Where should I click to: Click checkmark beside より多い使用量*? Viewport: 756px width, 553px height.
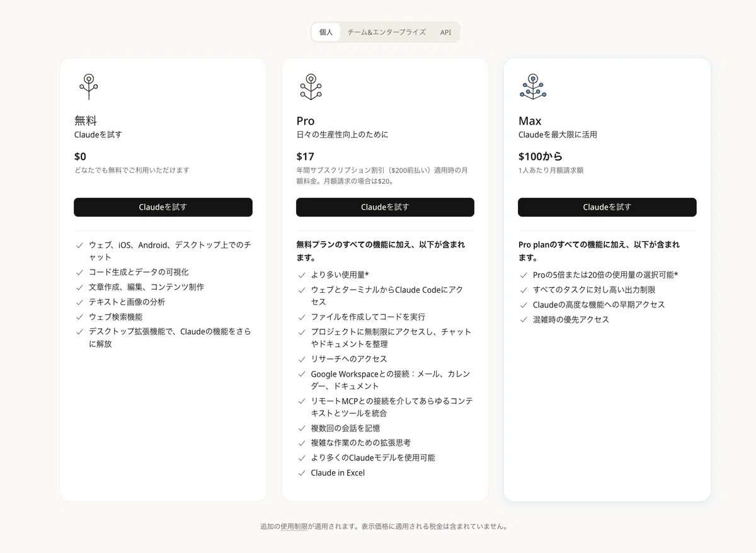(302, 275)
